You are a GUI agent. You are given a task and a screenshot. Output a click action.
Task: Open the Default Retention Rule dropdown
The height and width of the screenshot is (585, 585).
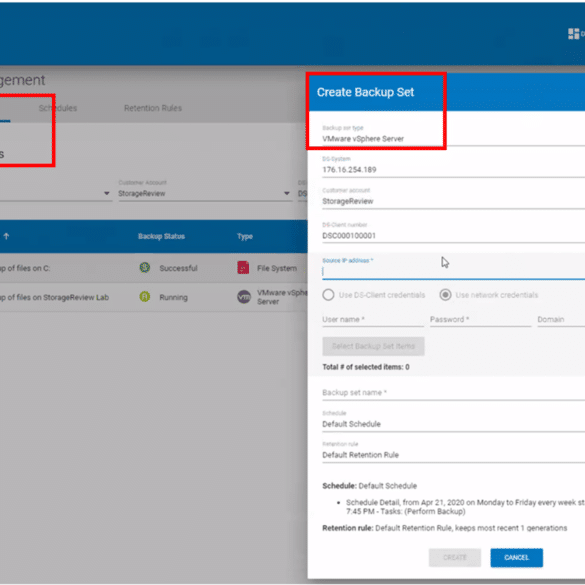(453, 455)
